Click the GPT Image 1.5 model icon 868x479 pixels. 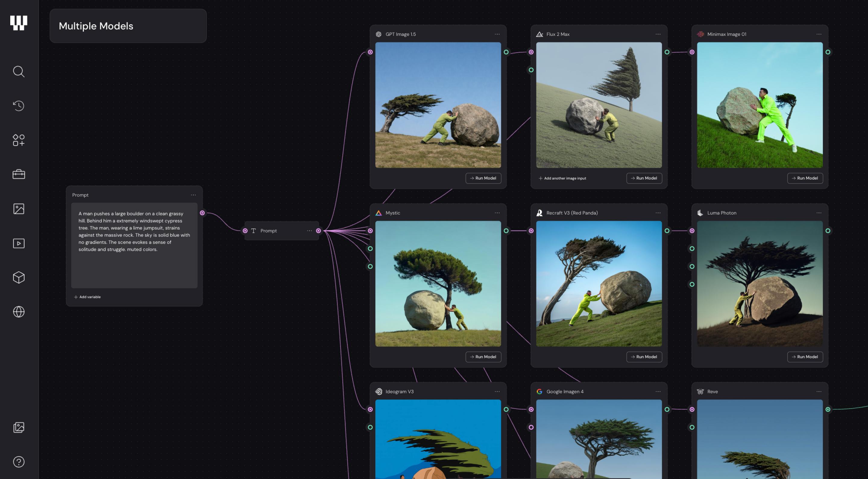pyautogui.click(x=379, y=34)
